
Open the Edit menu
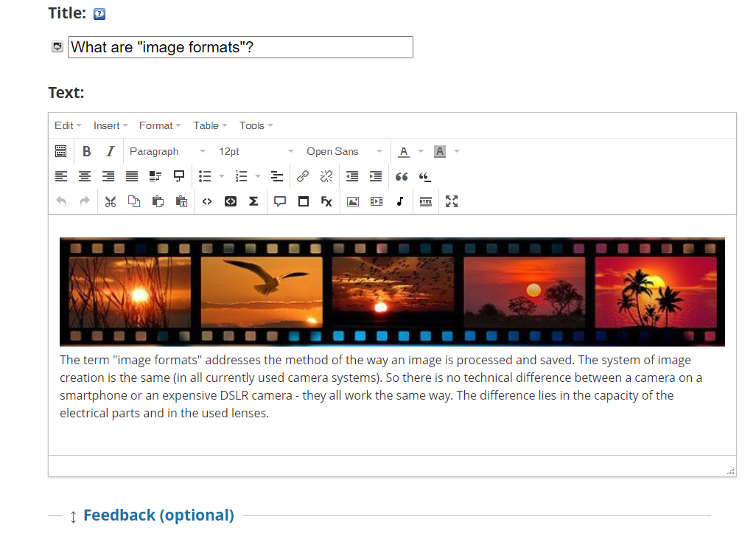coord(68,126)
